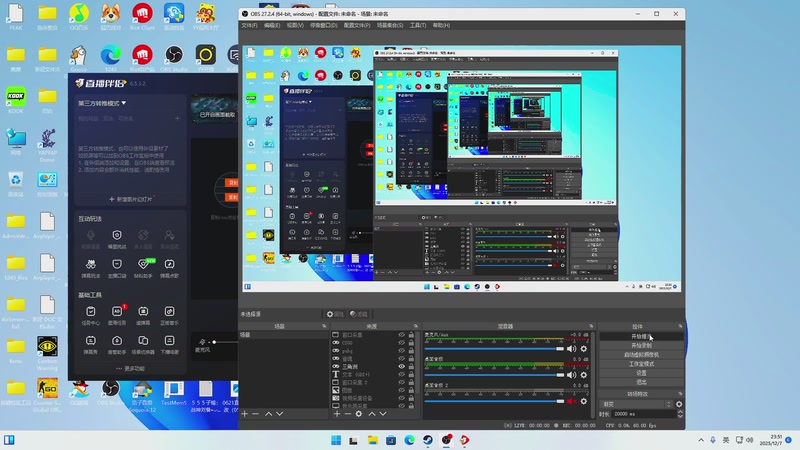This screenshot has width=800, height=450.
Task: Decrease transition duration with down stepper
Action: [x=680, y=416]
